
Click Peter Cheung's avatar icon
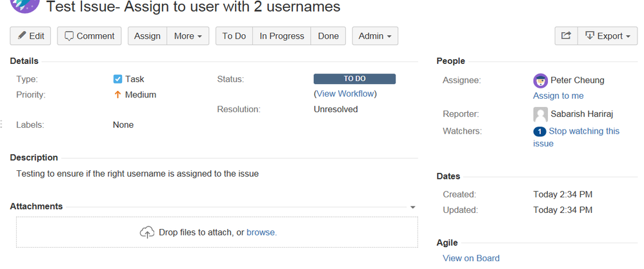pos(541,81)
